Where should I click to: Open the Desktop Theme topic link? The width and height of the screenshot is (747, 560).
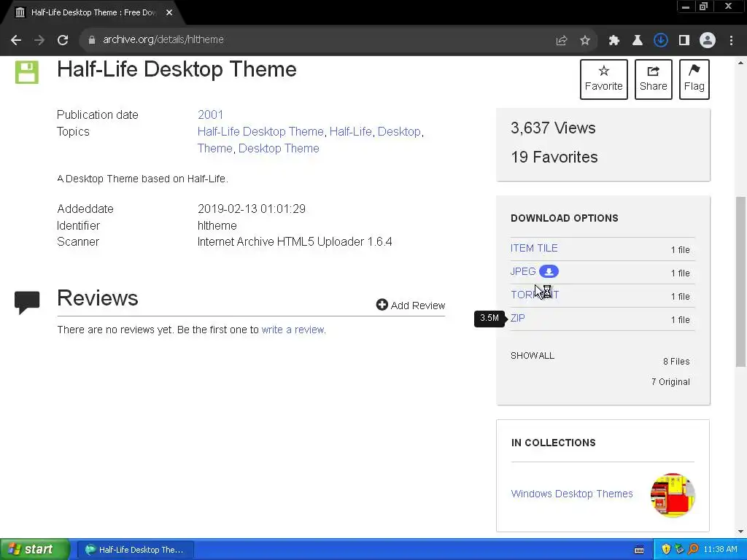tap(279, 148)
